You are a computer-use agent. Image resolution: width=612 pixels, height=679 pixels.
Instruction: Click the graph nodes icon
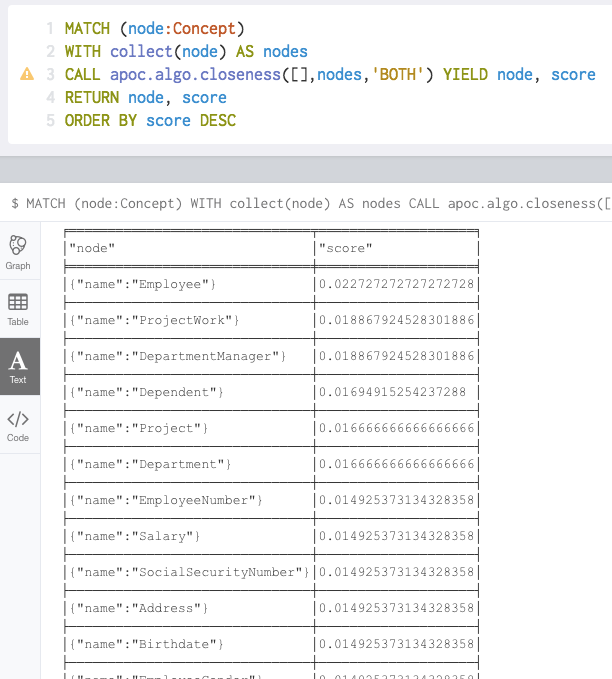(x=18, y=245)
